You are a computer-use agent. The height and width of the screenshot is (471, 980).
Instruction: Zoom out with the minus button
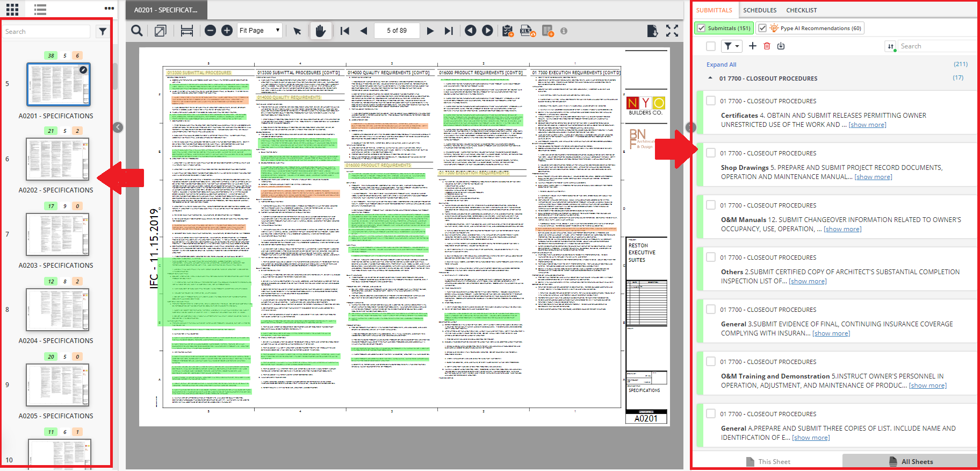pos(210,31)
